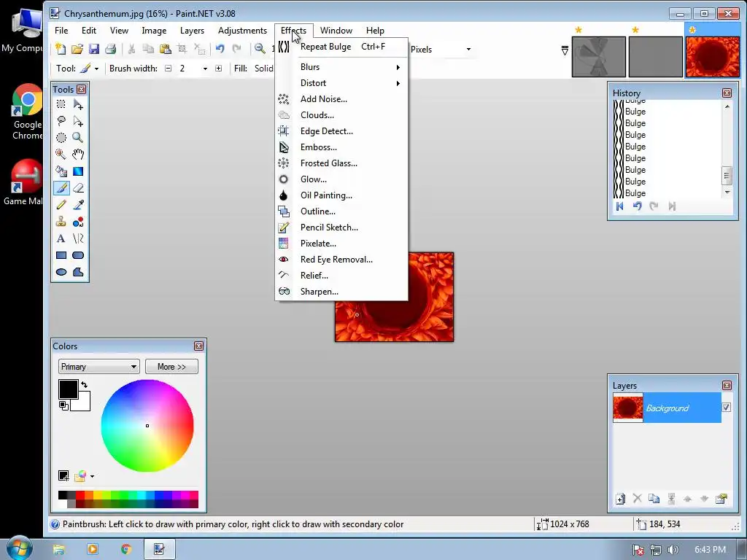Select the Rectangle Select tool
Image resolution: width=747 pixels, height=560 pixels.
61,104
